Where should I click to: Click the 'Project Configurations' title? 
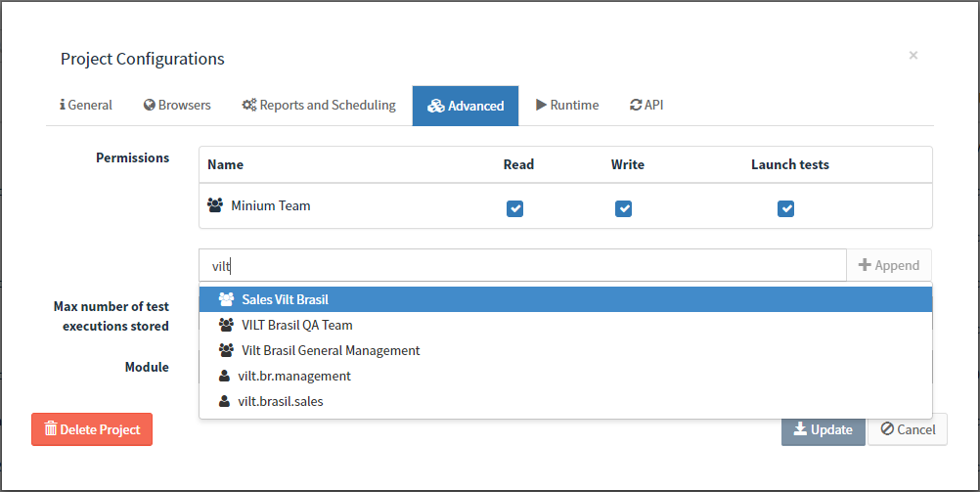click(x=143, y=59)
